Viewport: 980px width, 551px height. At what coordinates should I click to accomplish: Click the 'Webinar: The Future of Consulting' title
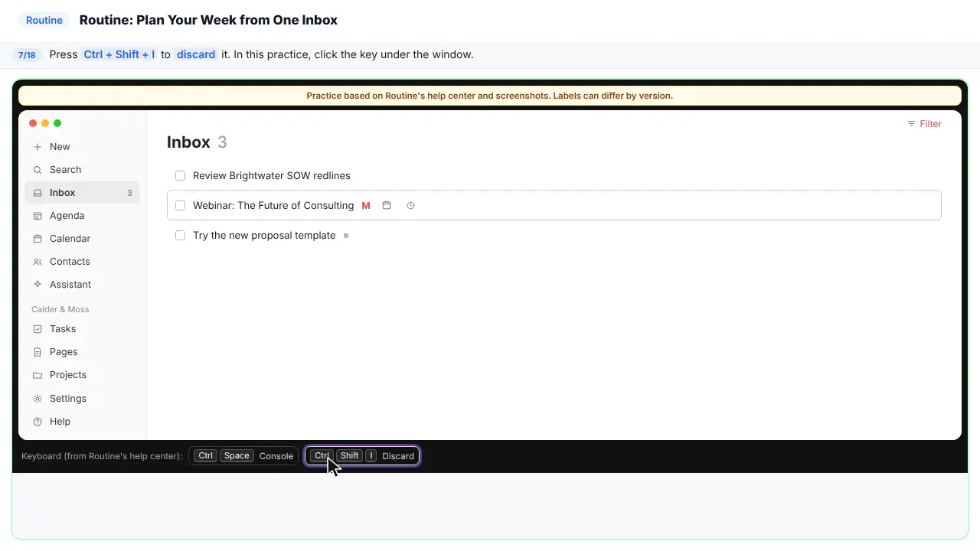[273, 206]
